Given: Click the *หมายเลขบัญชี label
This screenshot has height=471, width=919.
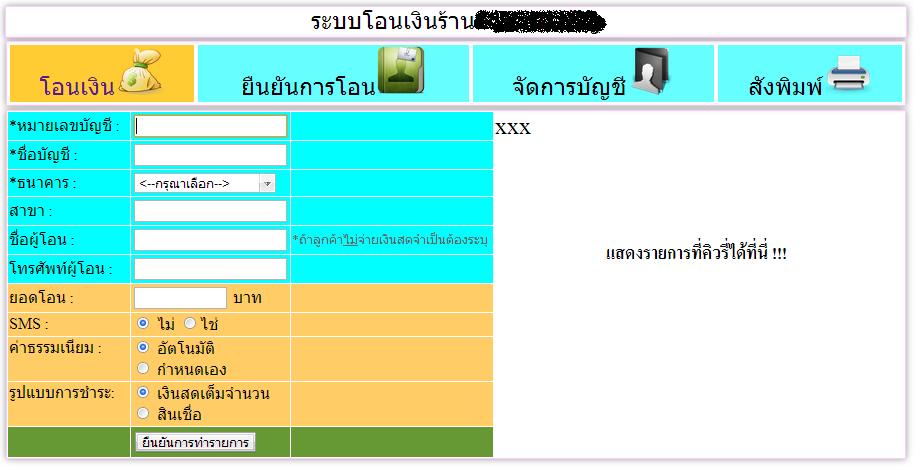Looking at the screenshot, I should tap(64, 126).
